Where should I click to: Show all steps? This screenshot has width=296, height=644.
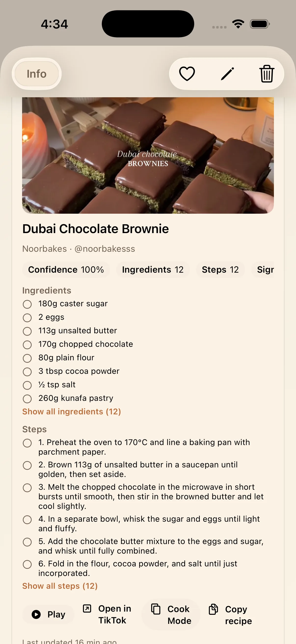point(60,586)
